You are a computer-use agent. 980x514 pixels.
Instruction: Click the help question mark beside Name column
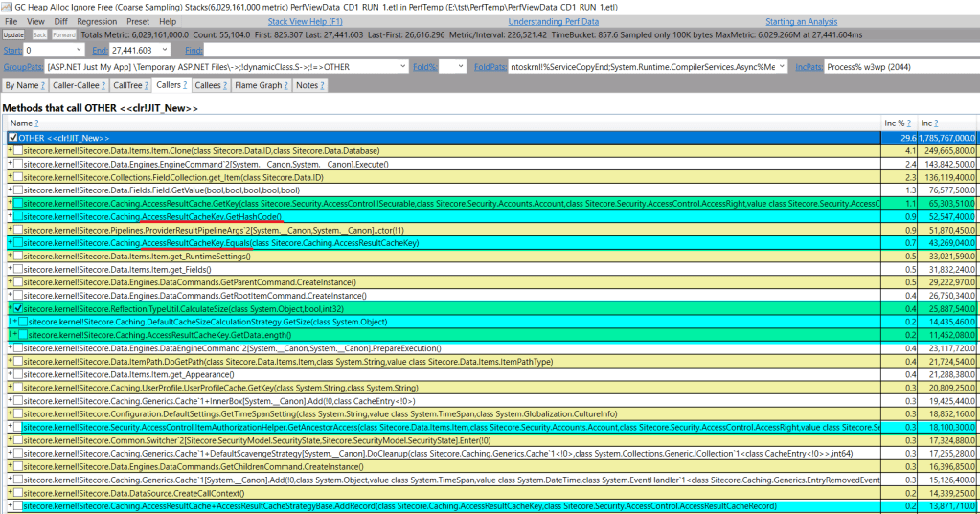pyautogui.click(x=36, y=123)
